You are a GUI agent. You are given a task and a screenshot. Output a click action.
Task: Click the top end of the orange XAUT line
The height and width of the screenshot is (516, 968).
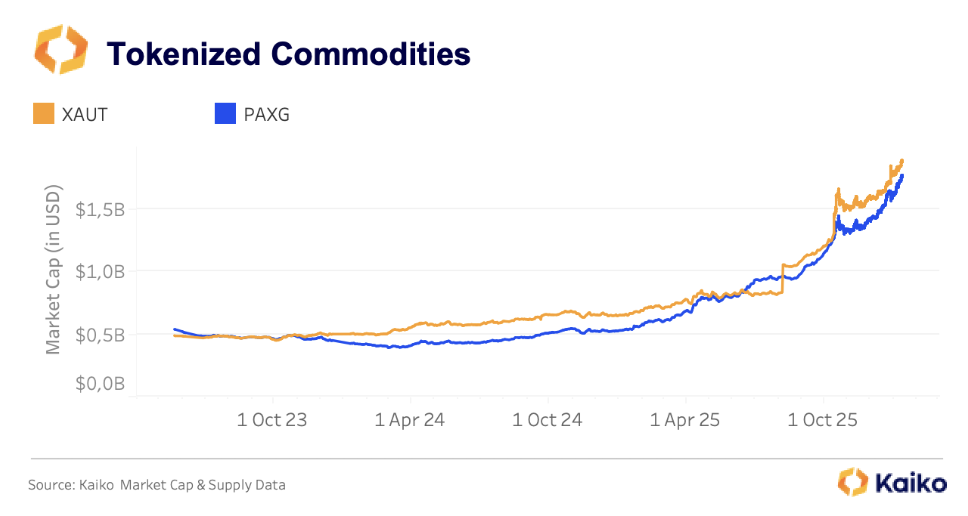point(902,161)
